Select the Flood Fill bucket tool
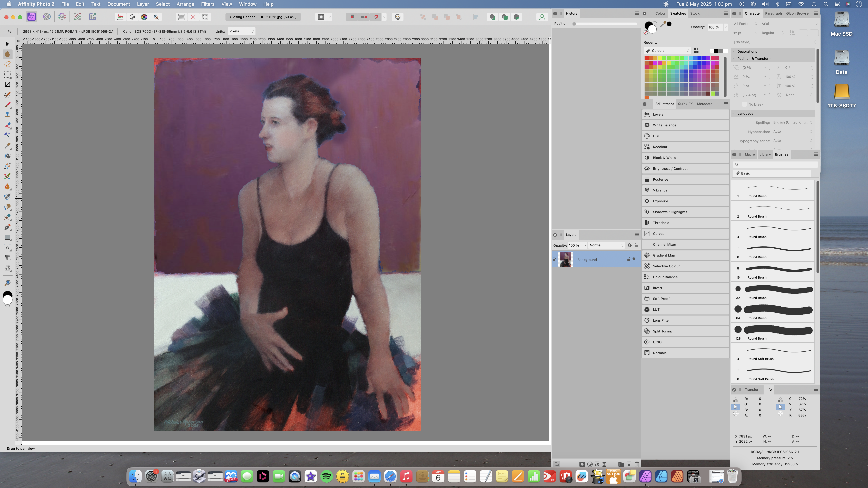Viewport: 868px width, 488px height. [7, 156]
